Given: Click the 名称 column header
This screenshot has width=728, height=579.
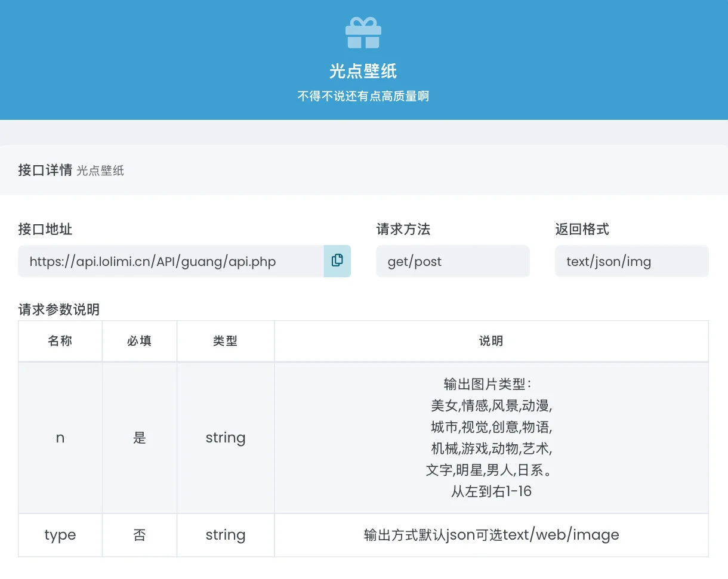Looking at the screenshot, I should (x=60, y=340).
